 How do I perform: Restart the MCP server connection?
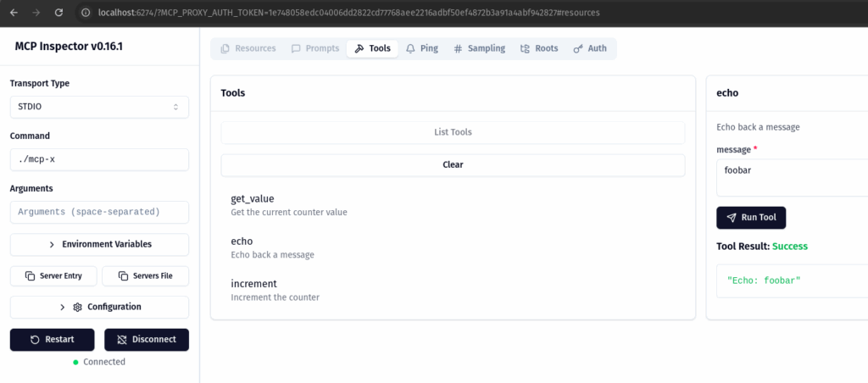click(53, 339)
